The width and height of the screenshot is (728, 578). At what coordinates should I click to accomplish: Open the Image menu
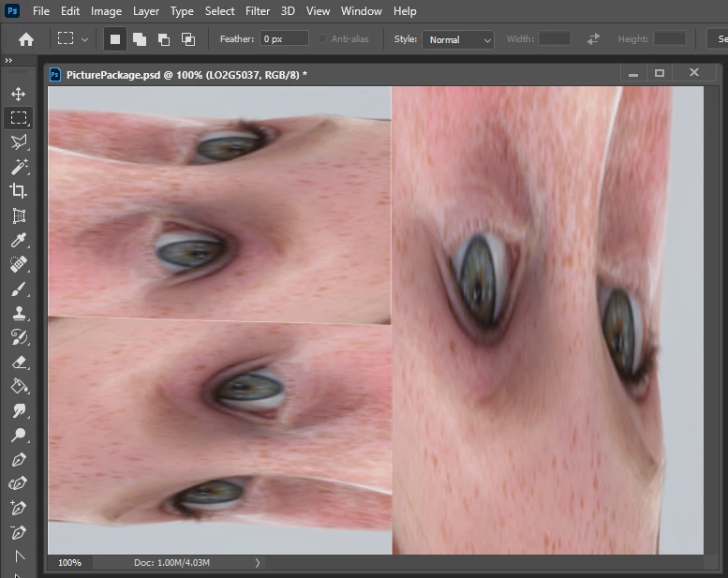[106, 11]
